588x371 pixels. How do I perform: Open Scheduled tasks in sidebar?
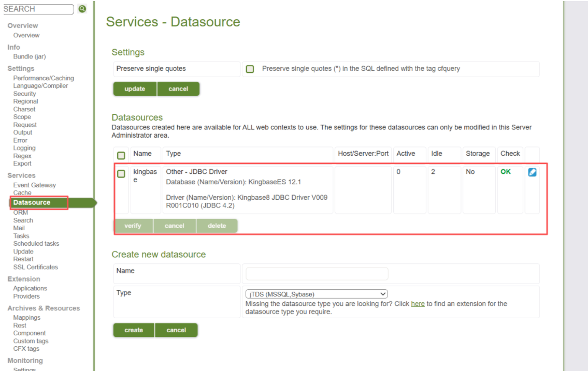(x=36, y=243)
